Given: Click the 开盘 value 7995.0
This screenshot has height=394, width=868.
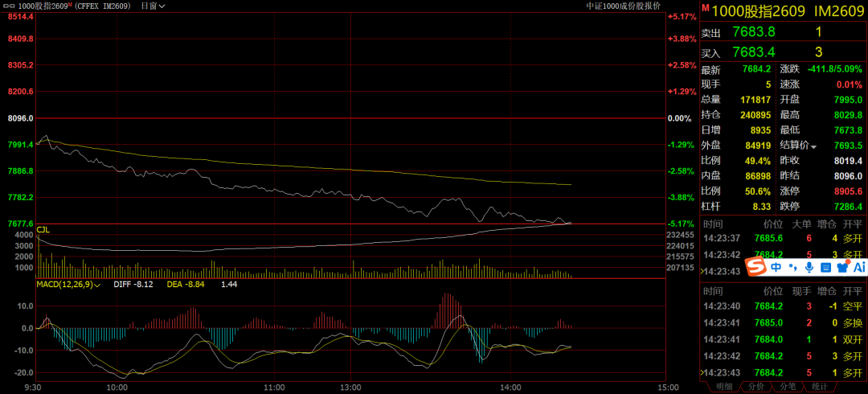Looking at the screenshot, I should coord(848,101).
